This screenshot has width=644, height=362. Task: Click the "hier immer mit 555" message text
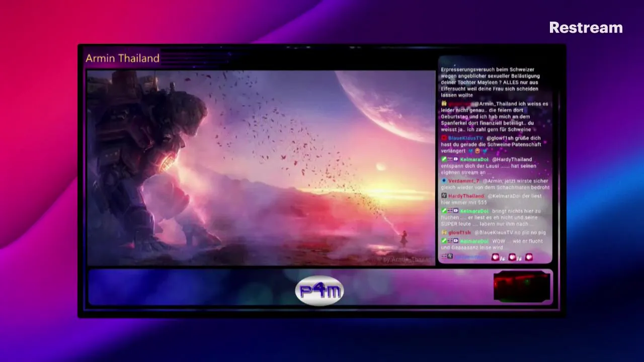(x=464, y=203)
